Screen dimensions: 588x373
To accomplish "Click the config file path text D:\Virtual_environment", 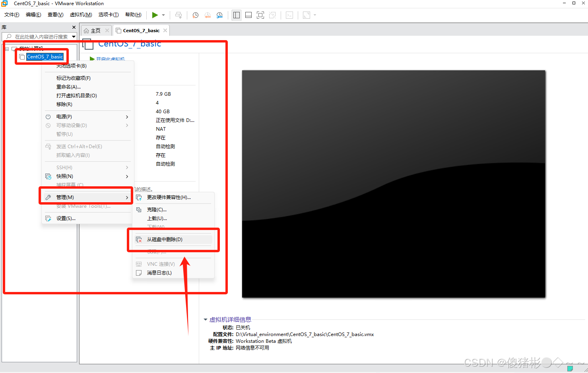I will (x=305, y=334).
